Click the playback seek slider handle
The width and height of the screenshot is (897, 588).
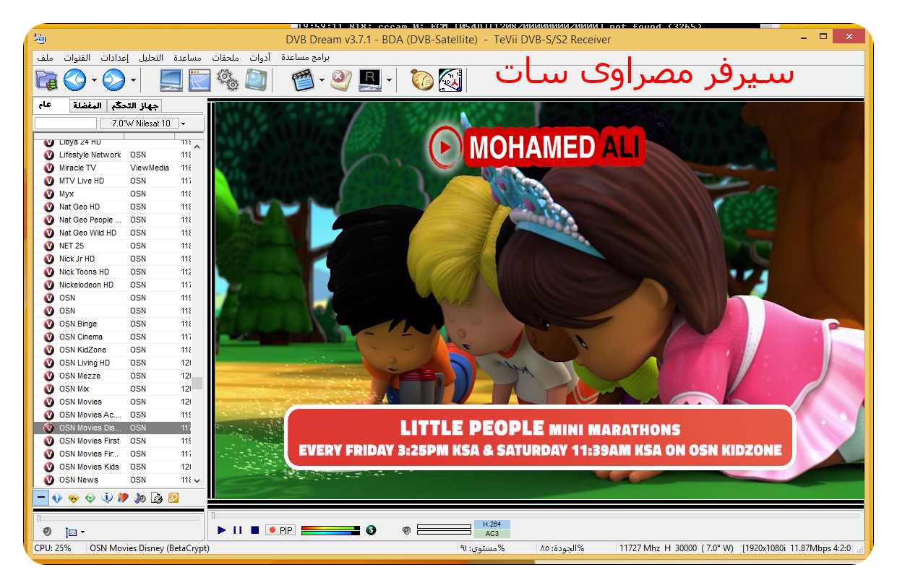pos(213,516)
